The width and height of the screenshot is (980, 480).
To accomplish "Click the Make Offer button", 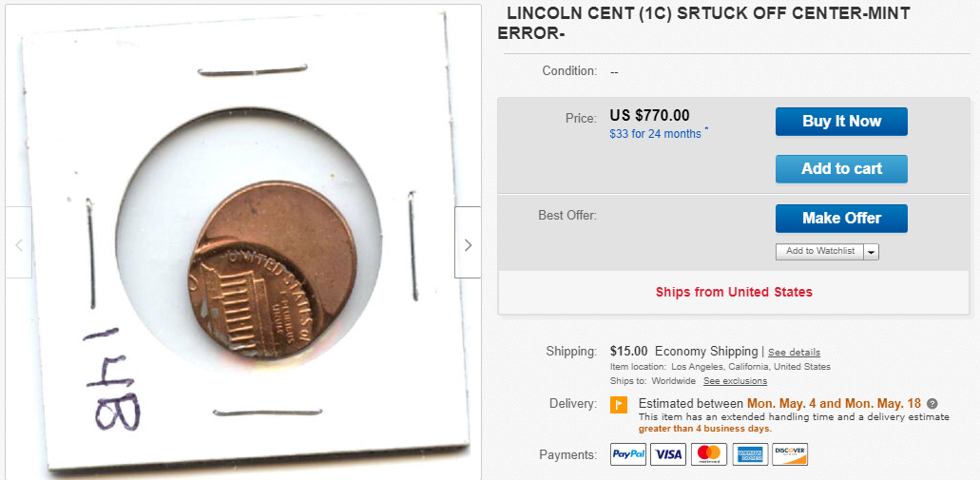I will pyautogui.click(x=841, y=219).
